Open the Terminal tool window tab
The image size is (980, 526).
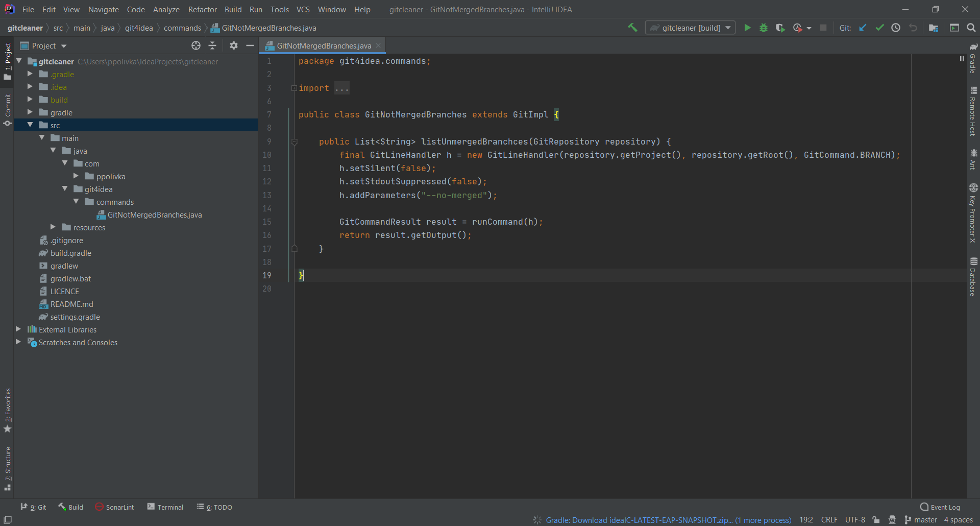[x=165, y=507]
